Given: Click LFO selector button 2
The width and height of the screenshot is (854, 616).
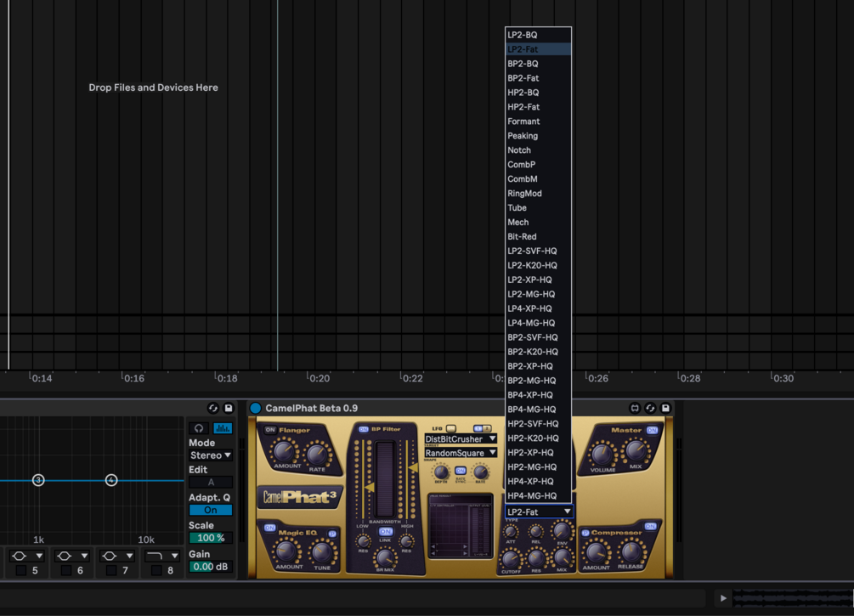Looking at the screenshot, I should [486, 428].
